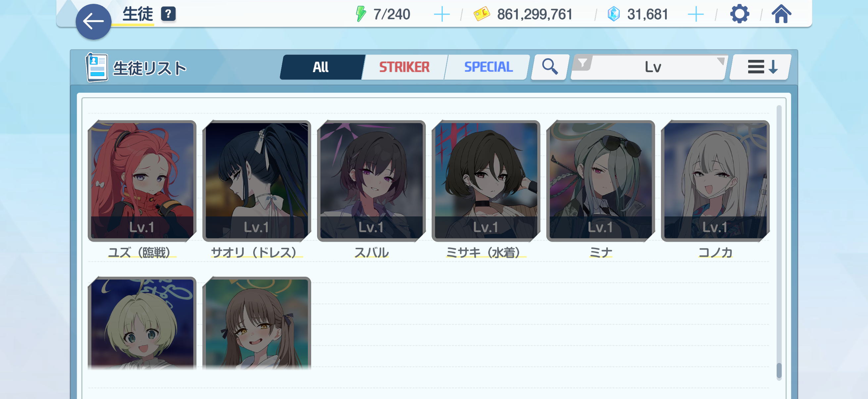This screenshot has width=868, height=399.
Task: Select the All tab
Action: point(321,67)
